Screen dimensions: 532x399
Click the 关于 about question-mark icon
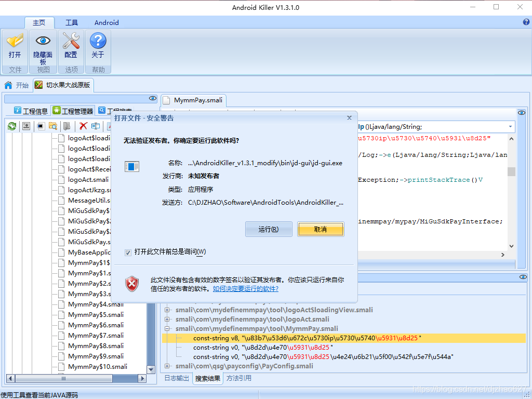tap(98, 41)
